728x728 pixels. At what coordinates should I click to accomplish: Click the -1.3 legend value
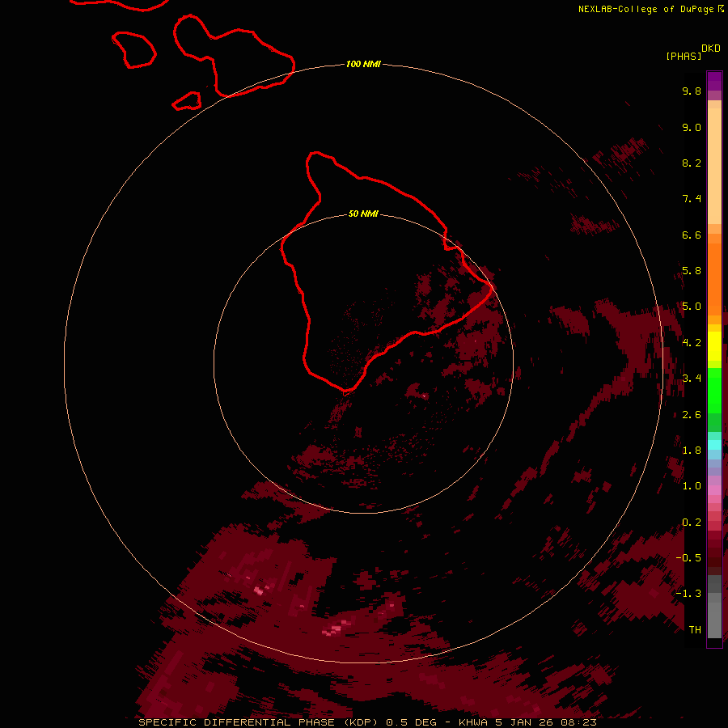[688, 594]
